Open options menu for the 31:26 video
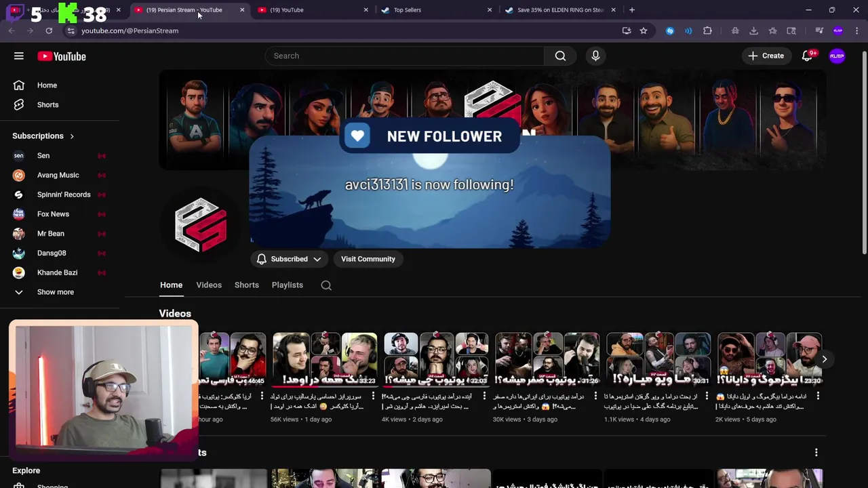868x488 pixels. tap(595, 396)
